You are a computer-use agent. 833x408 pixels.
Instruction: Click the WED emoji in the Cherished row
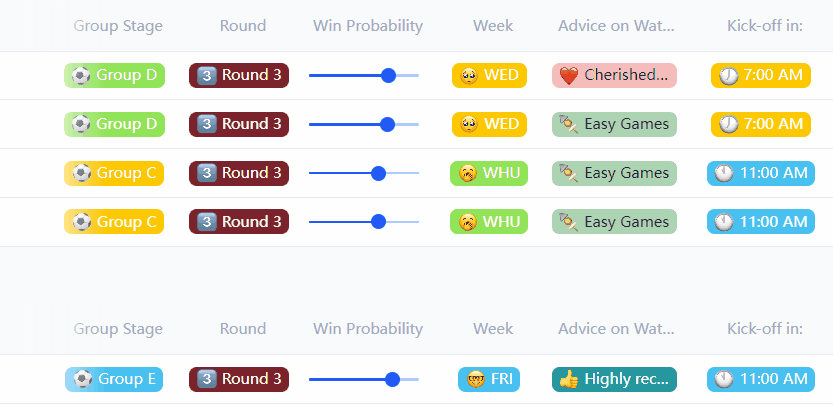point(468,75)
